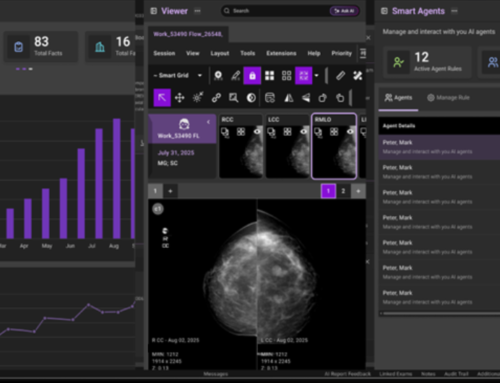Click the compare icon on RCC thumbnail

(x=225, y=133)
